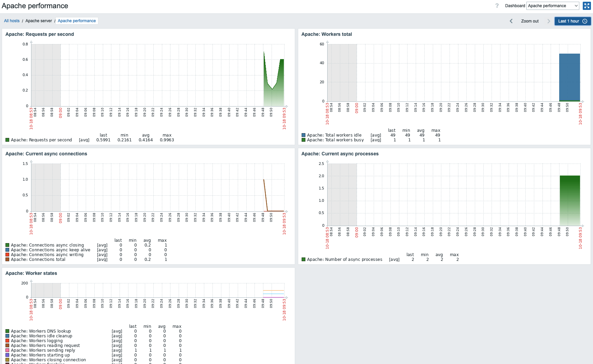The height and width of the screenshot is (364, 593).
Task: Open the Apache performance dashboard dropdown
Action: pyautogui.click(x=553, y=6)
